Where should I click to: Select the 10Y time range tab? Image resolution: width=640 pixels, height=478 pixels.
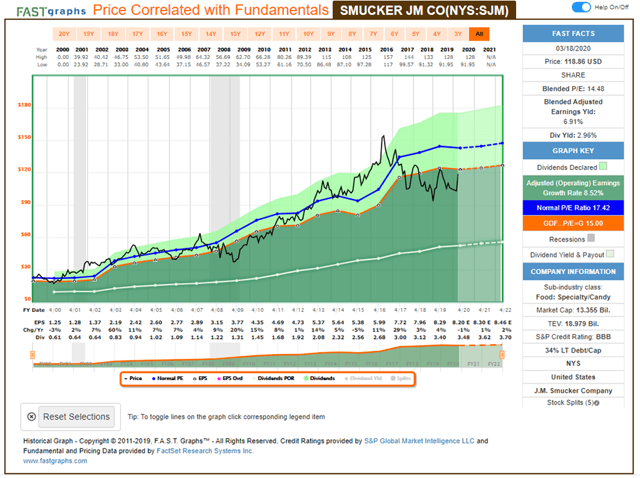309,34
